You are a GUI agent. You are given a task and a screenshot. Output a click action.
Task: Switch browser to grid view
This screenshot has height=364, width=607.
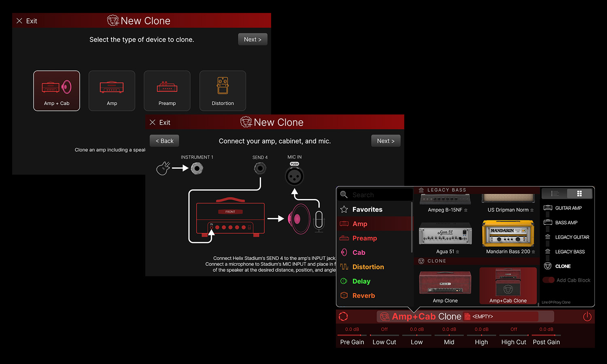point(579,194)
